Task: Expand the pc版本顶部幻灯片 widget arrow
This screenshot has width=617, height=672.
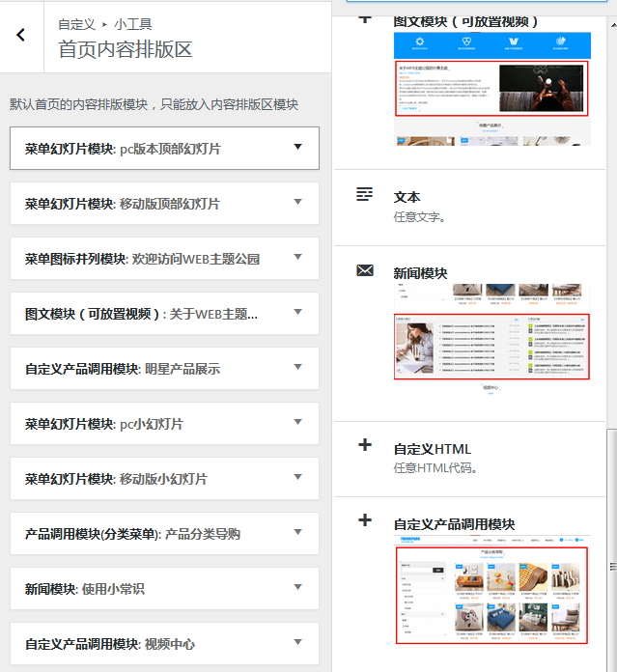Action: (x=297, y=147)
